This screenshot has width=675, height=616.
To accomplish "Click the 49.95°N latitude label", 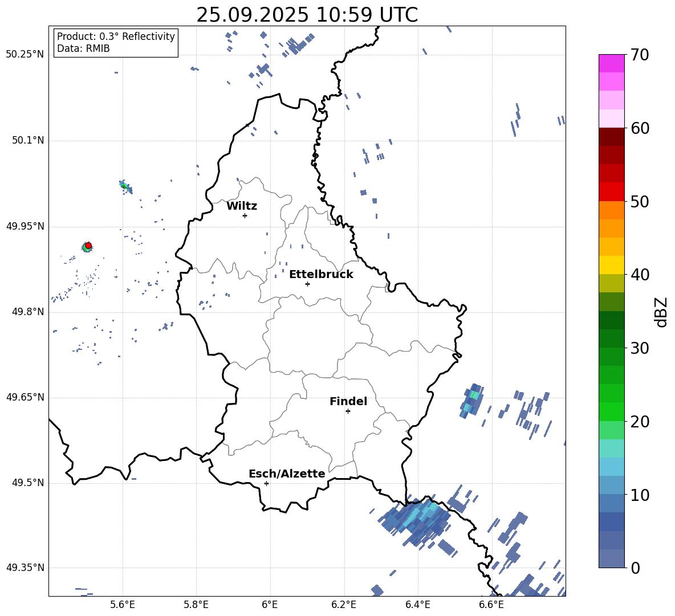I will click(x=25, y=226).
